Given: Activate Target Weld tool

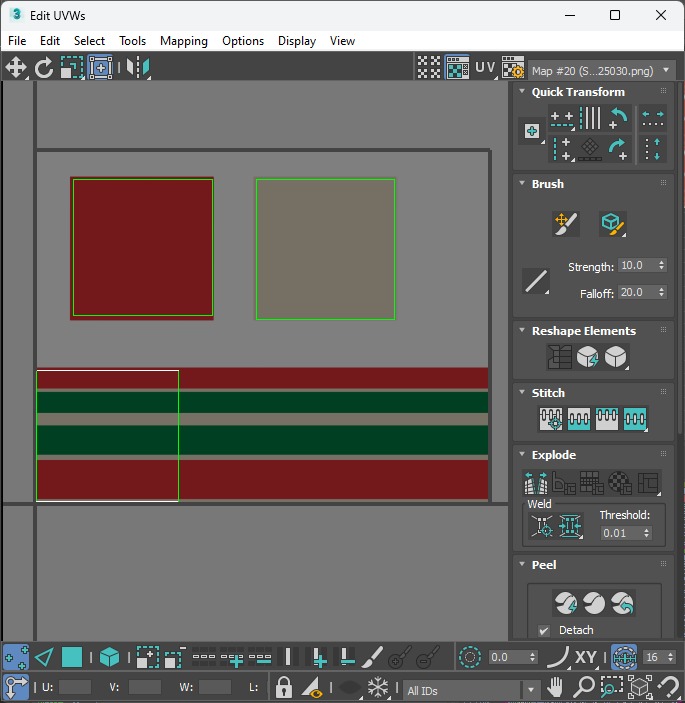Looking at the screenshot, I should point(542,526).
